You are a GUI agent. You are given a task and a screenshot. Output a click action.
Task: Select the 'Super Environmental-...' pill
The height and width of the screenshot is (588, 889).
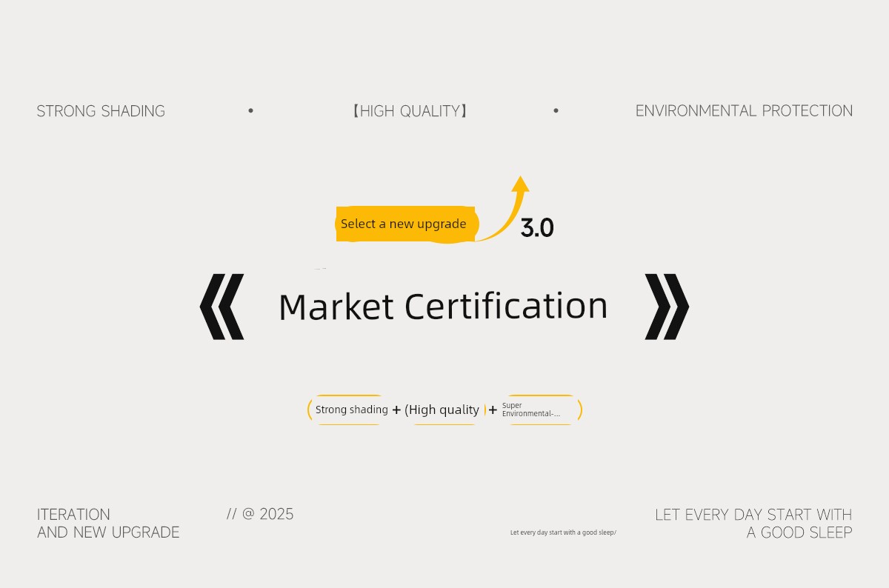pos(539,410)
